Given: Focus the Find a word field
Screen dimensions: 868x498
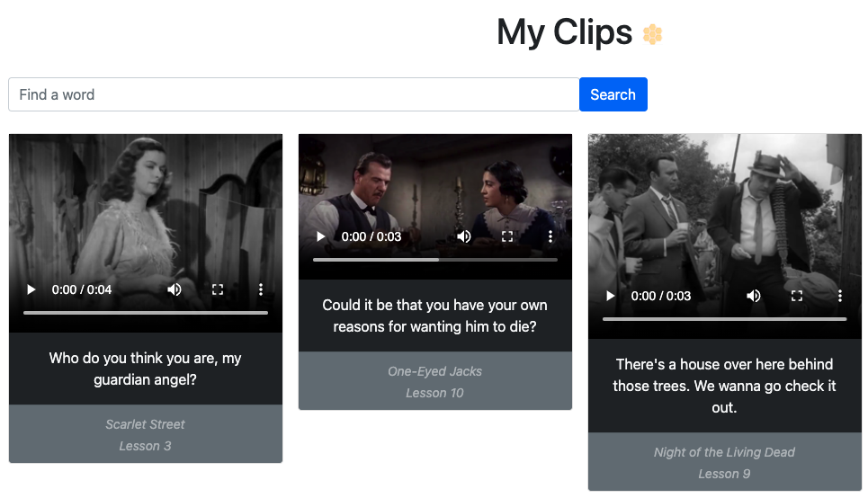Looking at the screenshot, I should 294,94.
